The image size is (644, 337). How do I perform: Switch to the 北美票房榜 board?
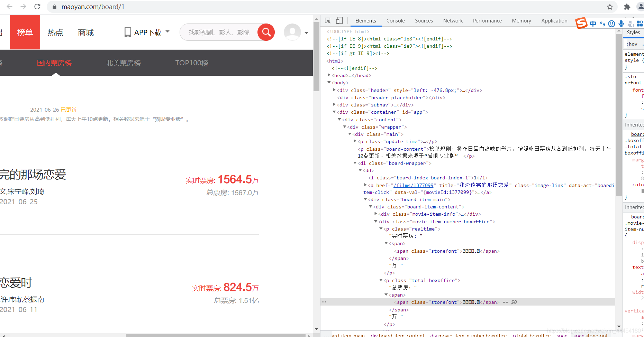[123, 63]
